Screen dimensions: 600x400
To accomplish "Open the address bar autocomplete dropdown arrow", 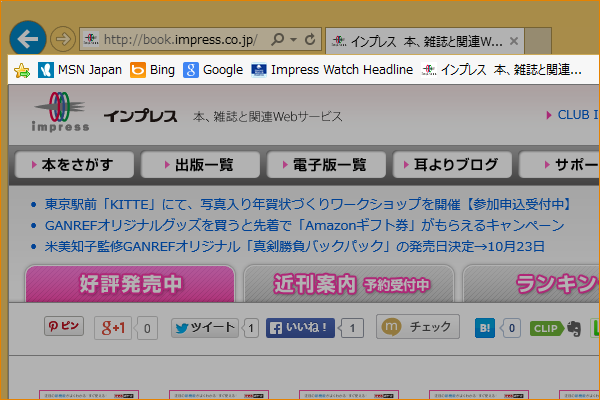I will click(293, 39).
